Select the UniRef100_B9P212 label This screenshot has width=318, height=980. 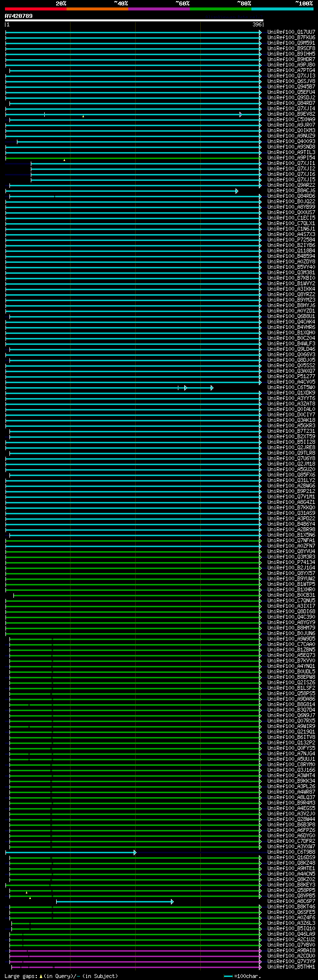click(291, 491)
